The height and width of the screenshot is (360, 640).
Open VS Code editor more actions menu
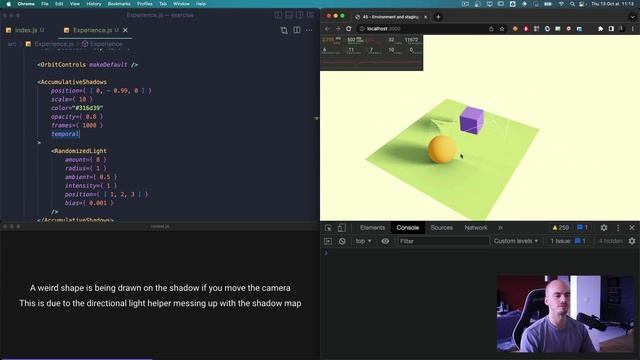(309, 30)
